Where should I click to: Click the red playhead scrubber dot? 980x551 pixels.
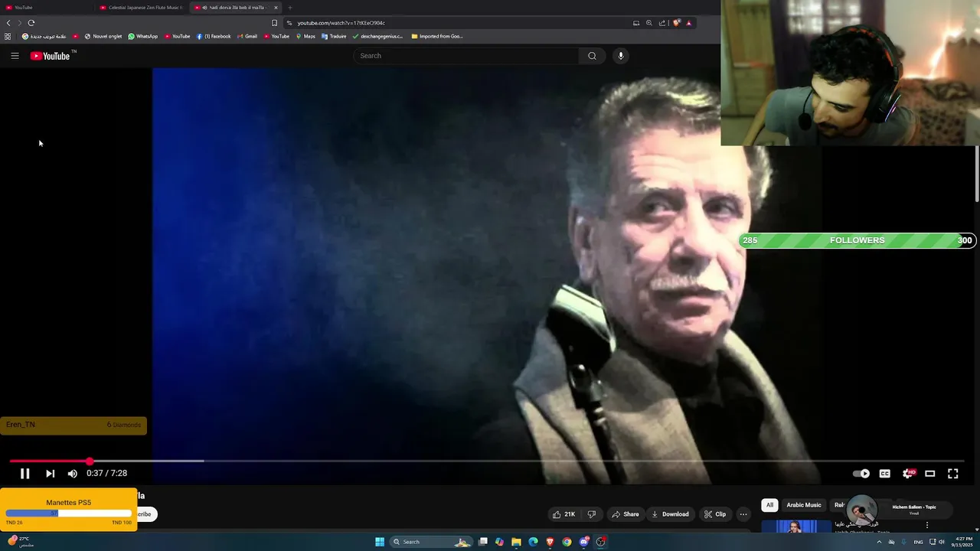pos(90,461)
